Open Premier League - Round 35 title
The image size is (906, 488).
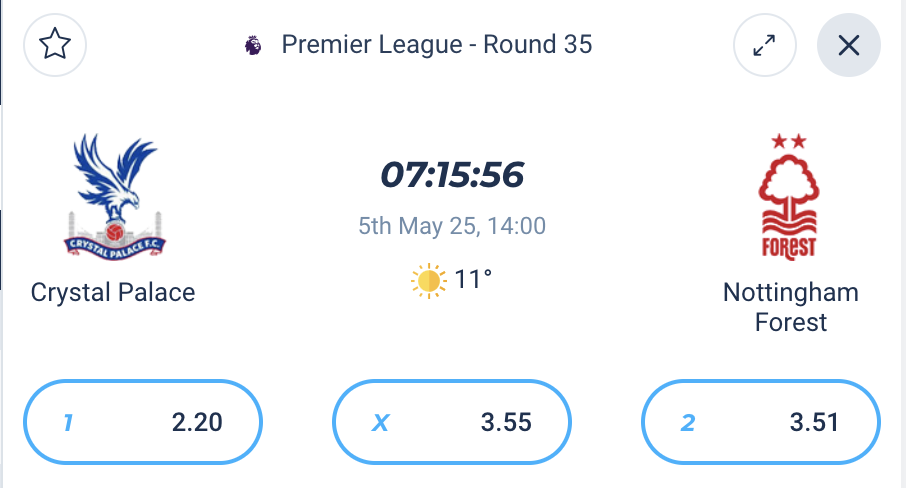(437, 45)
